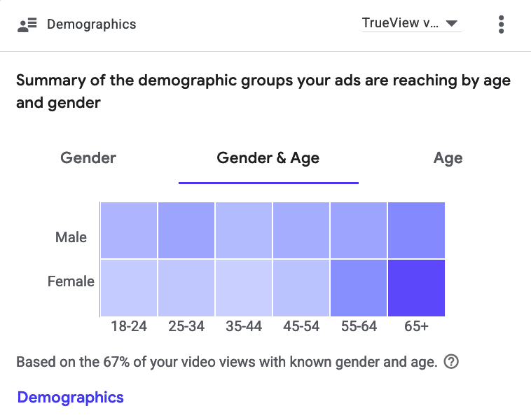Click the Male 18-24 heatmap cell
Image resolution: width=531 pixels, height=420 pixels.
[129, 230]
